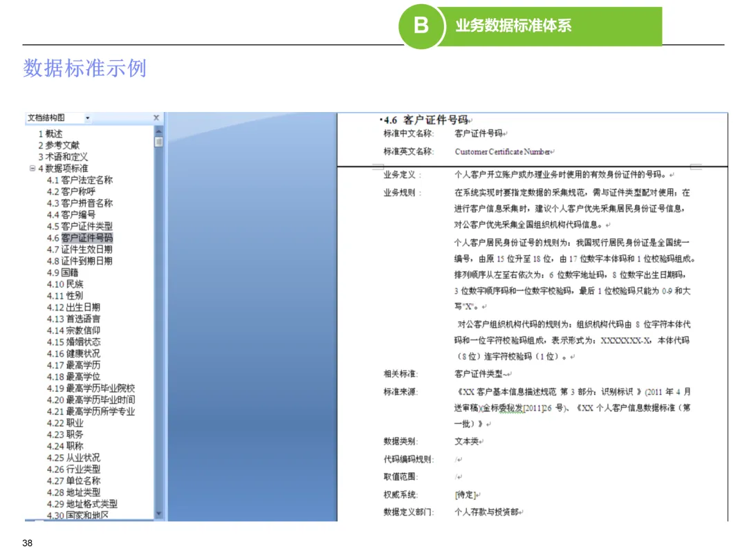747x560 pixels.
Task: Click the 业务数据标准体系 banner title
Action: (x=513, y=26)
